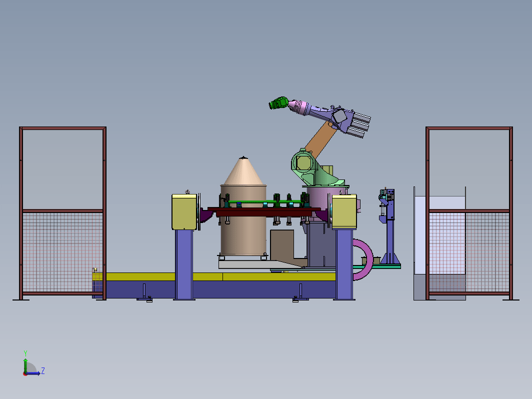Select the left safety fence upper panel
Screen dimensions: 532x399
pyautogui.click(x=63, y=169)
